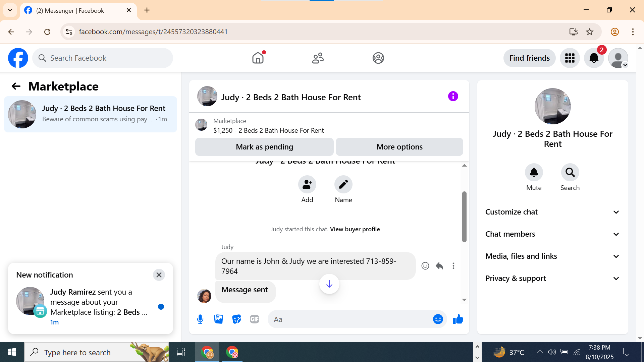Reply to Judy's message with arrow icon

pos(439,266)
